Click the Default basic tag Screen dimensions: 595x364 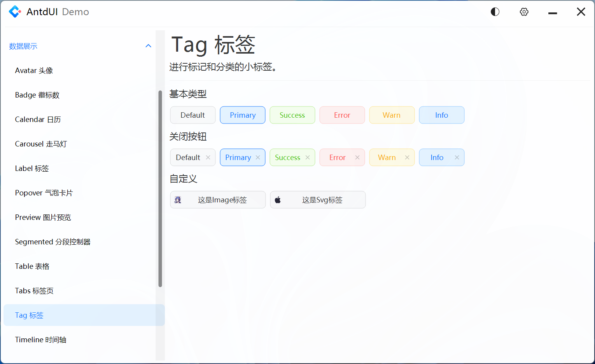pos(192,115)
